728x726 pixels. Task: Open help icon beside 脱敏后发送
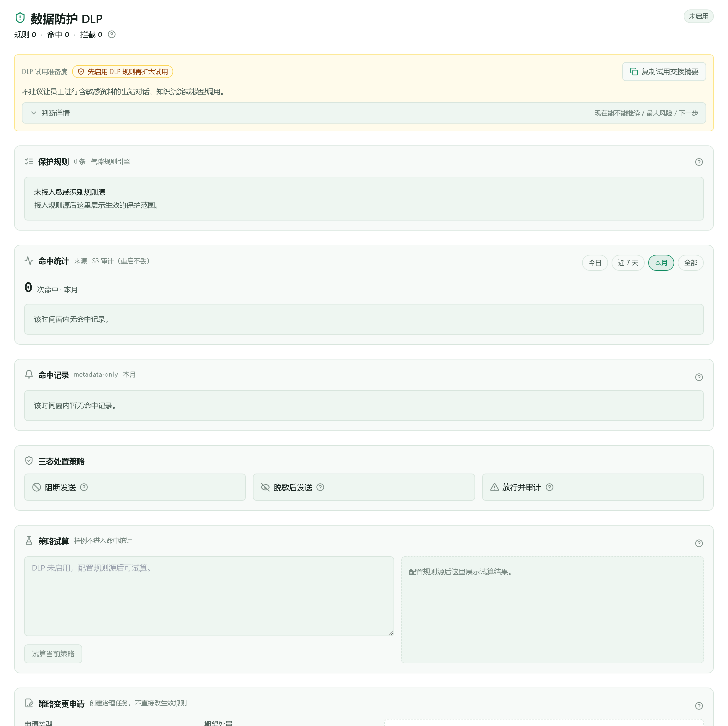(320, 487)
